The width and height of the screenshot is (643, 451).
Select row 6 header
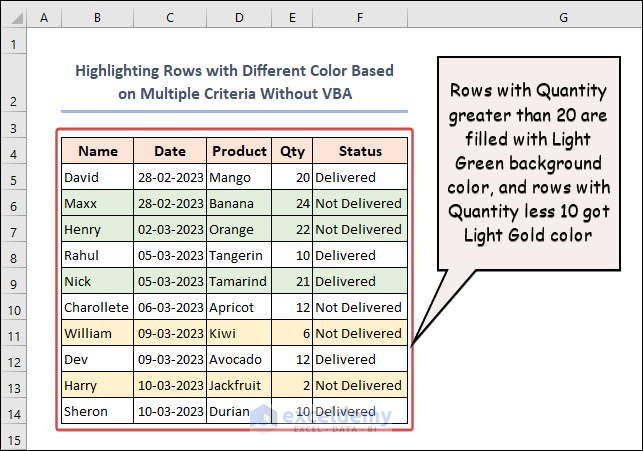14,203
